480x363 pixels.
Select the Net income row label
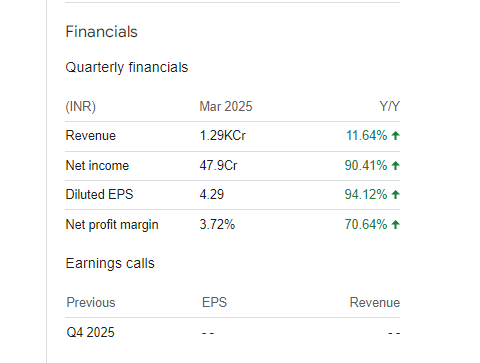pos(97,166)
